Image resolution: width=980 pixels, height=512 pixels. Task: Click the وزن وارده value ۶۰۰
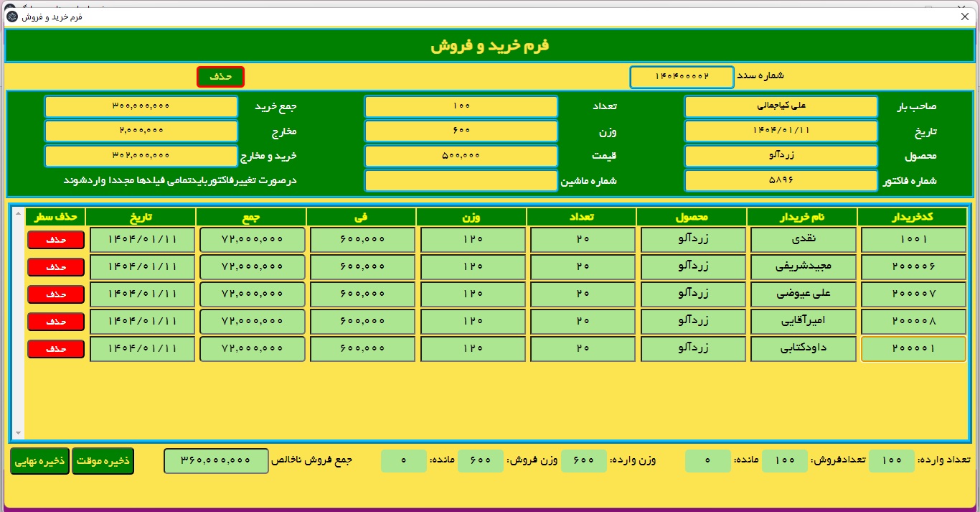tap(583, 461)
